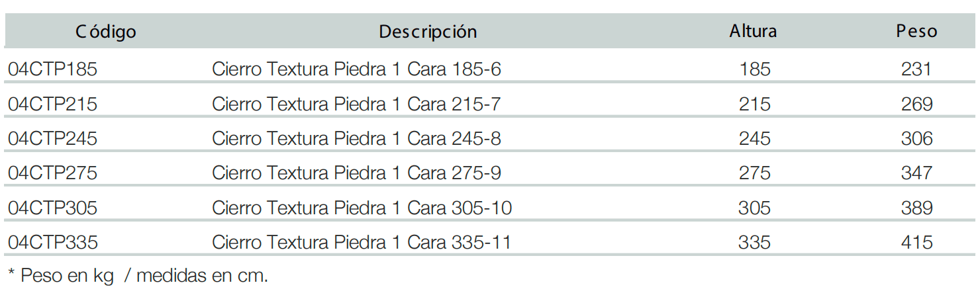Click description Cierro Textura Piedra 1 Cara 305-10
This screenshot has height=291, width=980.
[362, 208]
